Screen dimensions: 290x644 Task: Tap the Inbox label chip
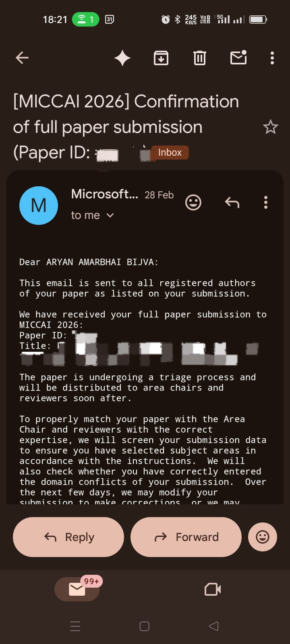(170, 153)
